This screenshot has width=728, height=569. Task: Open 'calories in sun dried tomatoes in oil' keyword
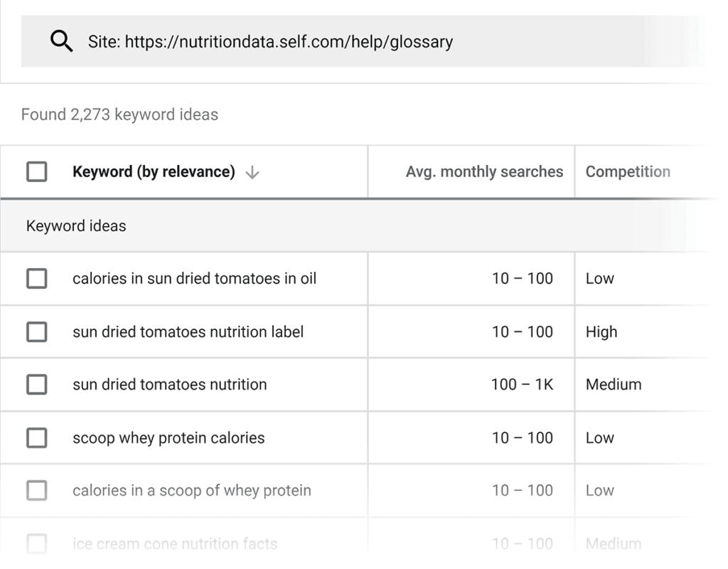pos(194,279)
